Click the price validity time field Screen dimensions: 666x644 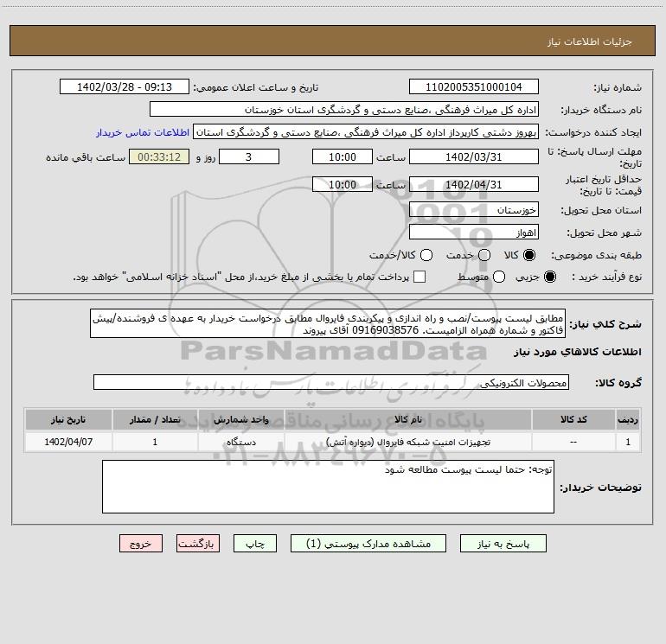point(343,184)
